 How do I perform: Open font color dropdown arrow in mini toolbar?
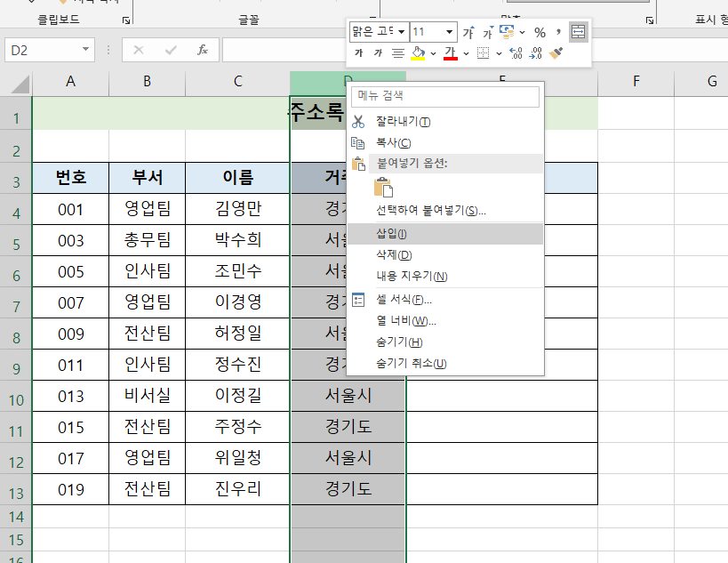coord(466,53)
